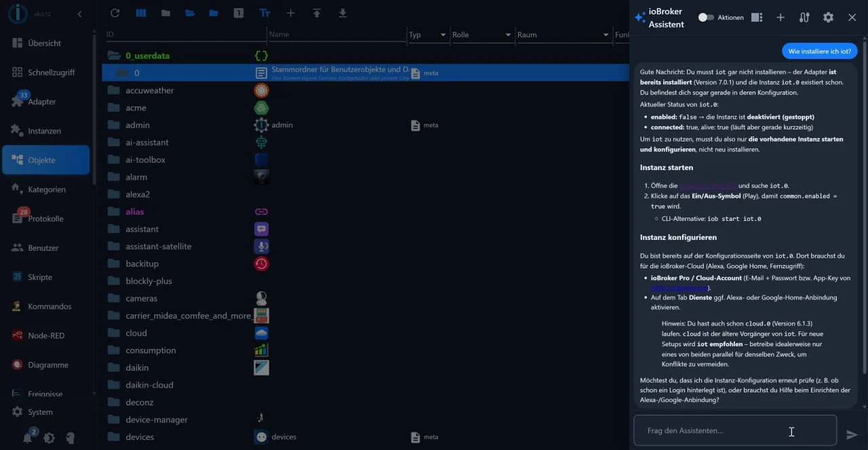
Task: Click the 'Wie installiere ich iot?' message bubble
Action: 819,51
